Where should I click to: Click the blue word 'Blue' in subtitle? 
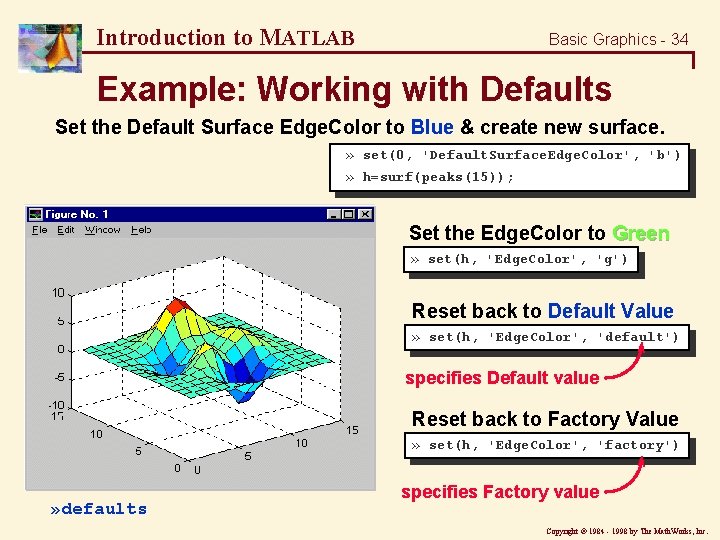(x=432, y=127)
